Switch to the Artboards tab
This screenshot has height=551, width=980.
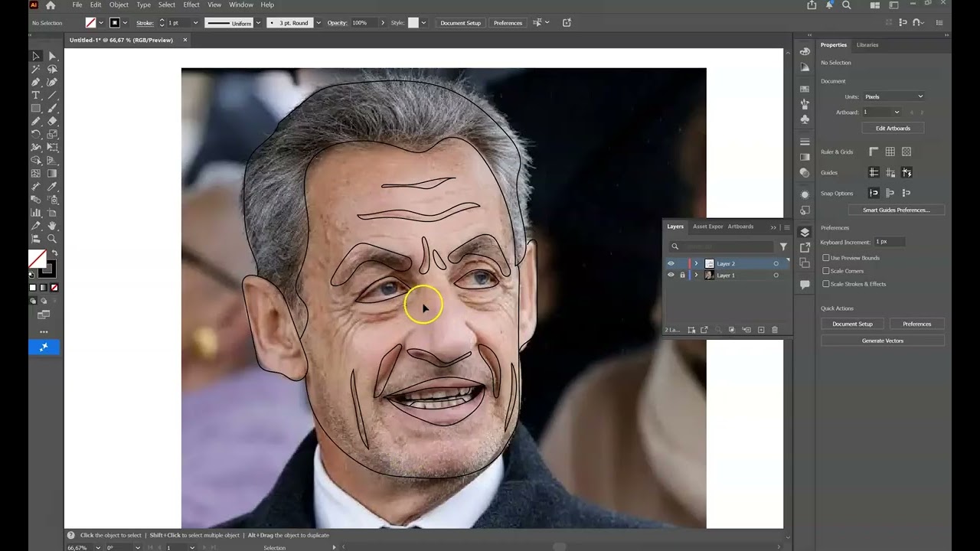pyautogui.click(x=740, y=227)
